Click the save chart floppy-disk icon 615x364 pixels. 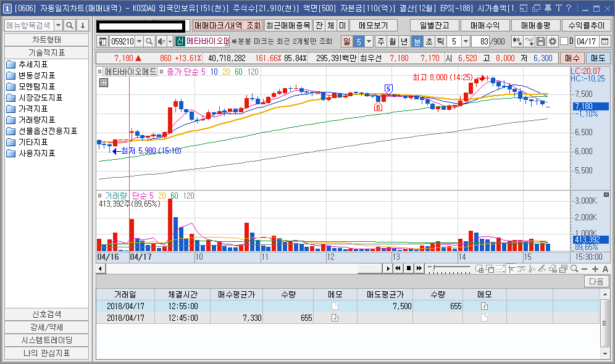tap(540, 41)
